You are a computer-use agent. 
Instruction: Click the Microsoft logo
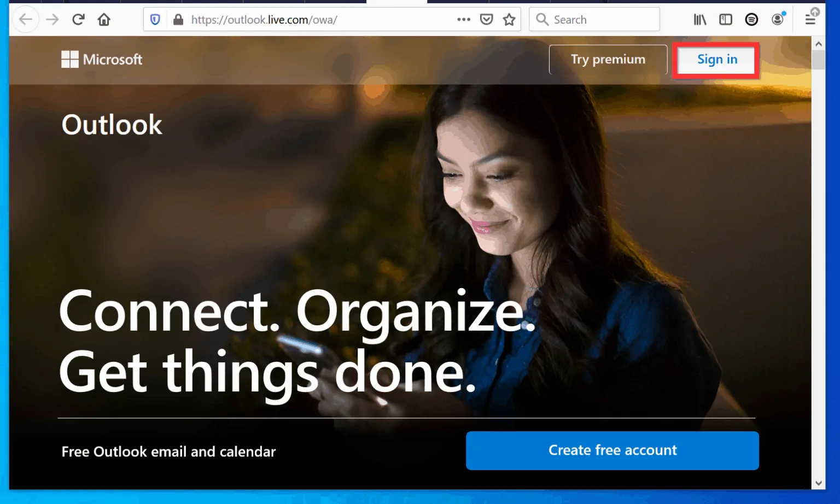pos(102,59)
